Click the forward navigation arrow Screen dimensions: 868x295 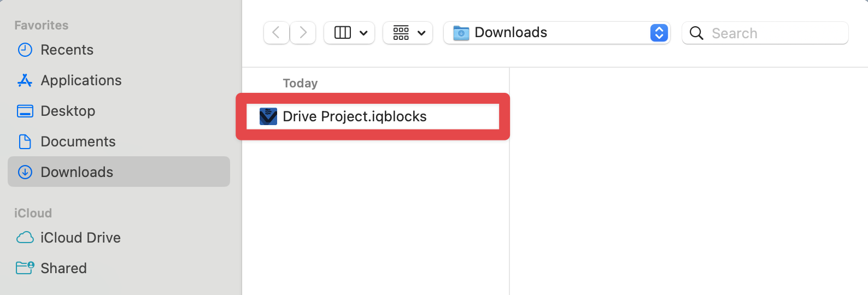coord(303,33)
